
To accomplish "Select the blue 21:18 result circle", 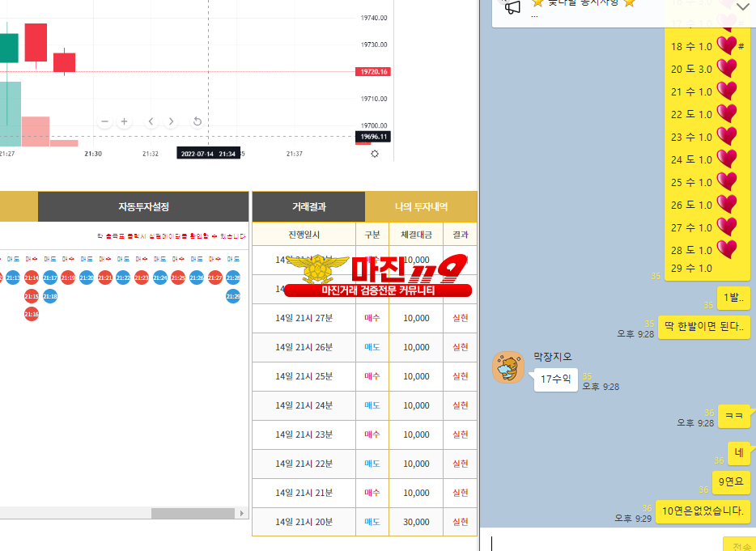I will (x=50, y=296).
